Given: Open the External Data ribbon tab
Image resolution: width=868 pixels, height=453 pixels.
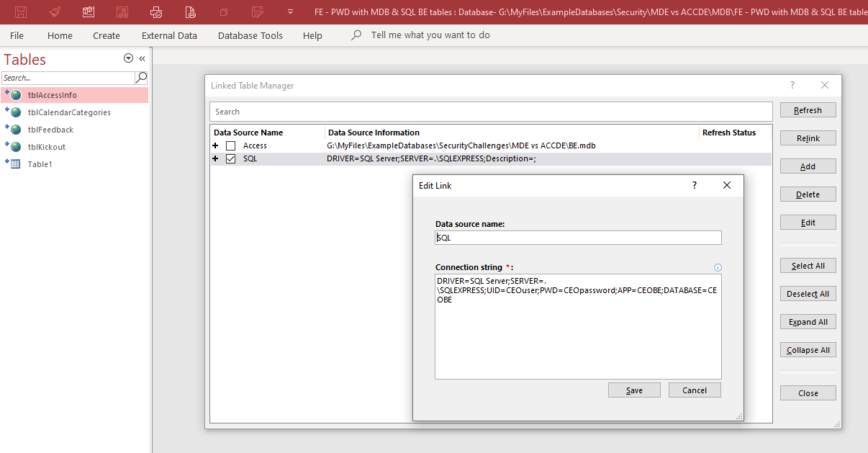Looking at the screenshot, I should click(169, 35).
